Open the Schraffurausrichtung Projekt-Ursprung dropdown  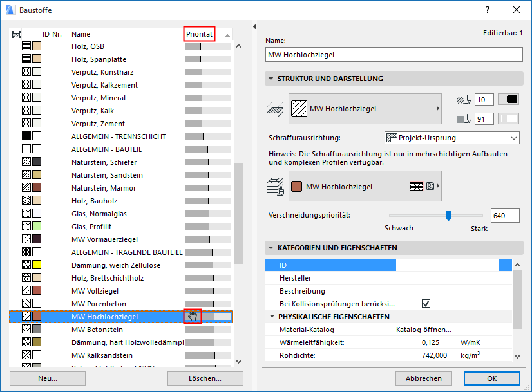tap(451, 138)
